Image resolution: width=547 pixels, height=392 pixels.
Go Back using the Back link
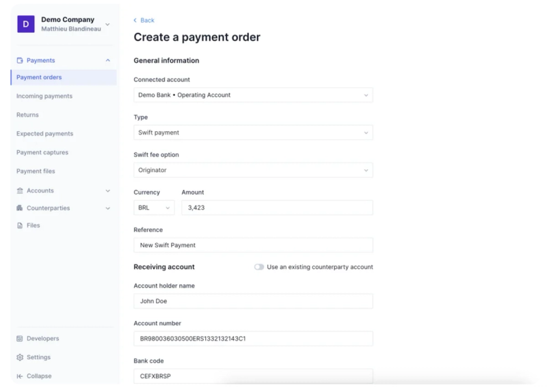144,20
